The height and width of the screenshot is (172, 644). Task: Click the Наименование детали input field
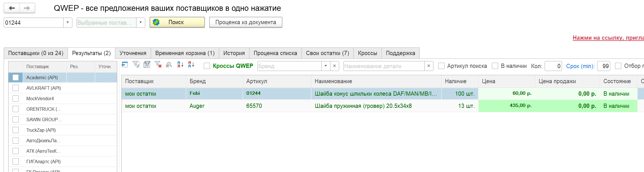click(x=384, y=66)
